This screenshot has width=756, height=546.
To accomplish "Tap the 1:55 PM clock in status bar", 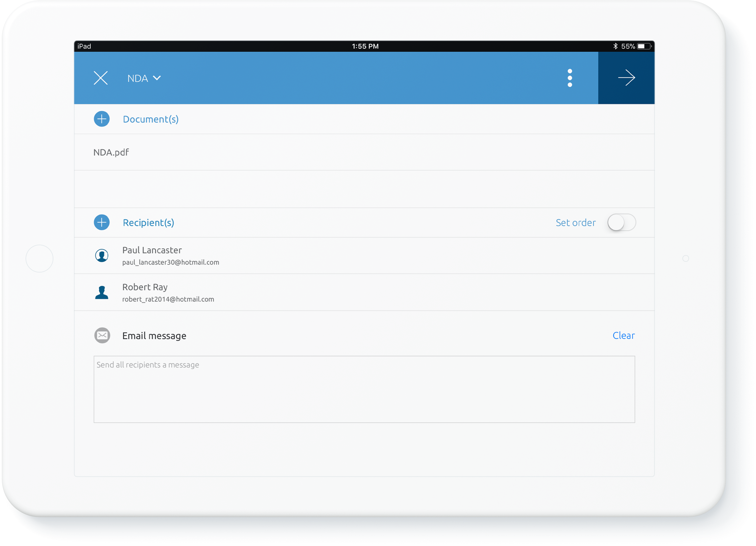I will tap(365, 46).
